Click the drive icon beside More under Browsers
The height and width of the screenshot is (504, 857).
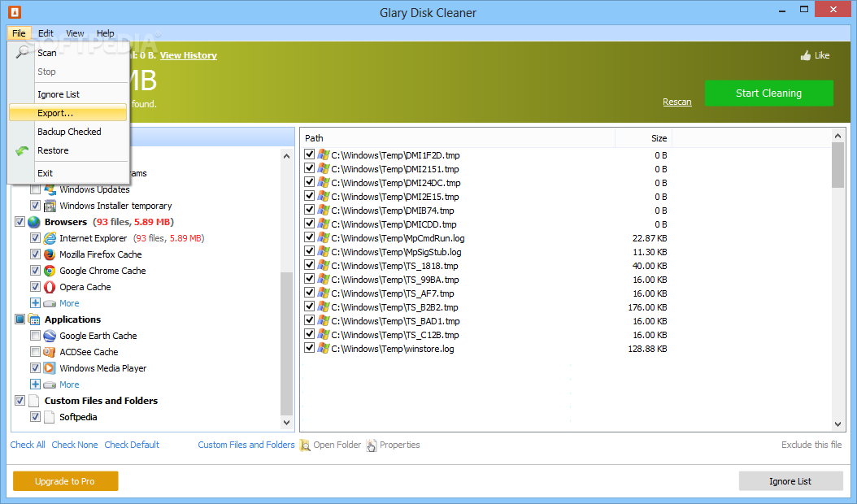coord(50,303)
